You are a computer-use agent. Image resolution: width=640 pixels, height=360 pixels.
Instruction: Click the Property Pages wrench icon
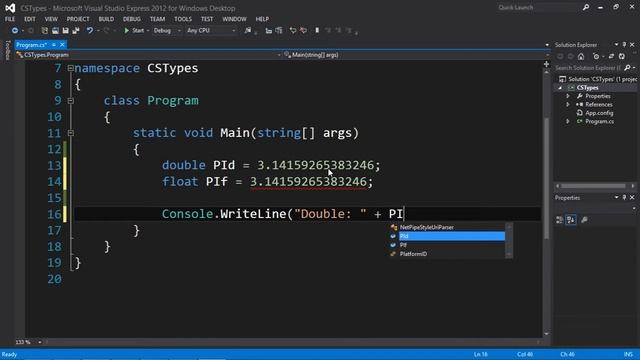click(584, 220)
